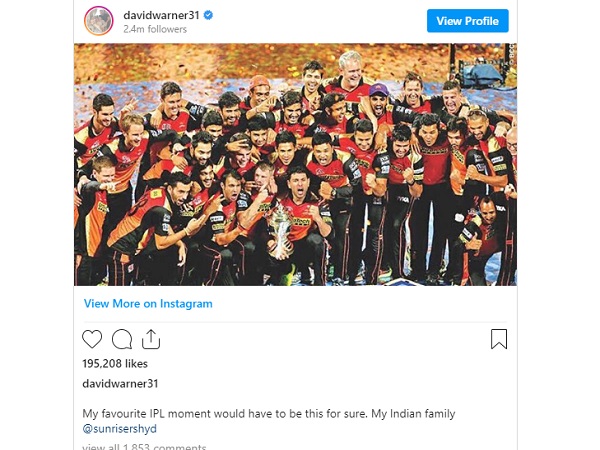Click the blue verified badge next to davidwarner31
The image size is (600, 450).
pos(208,15)
